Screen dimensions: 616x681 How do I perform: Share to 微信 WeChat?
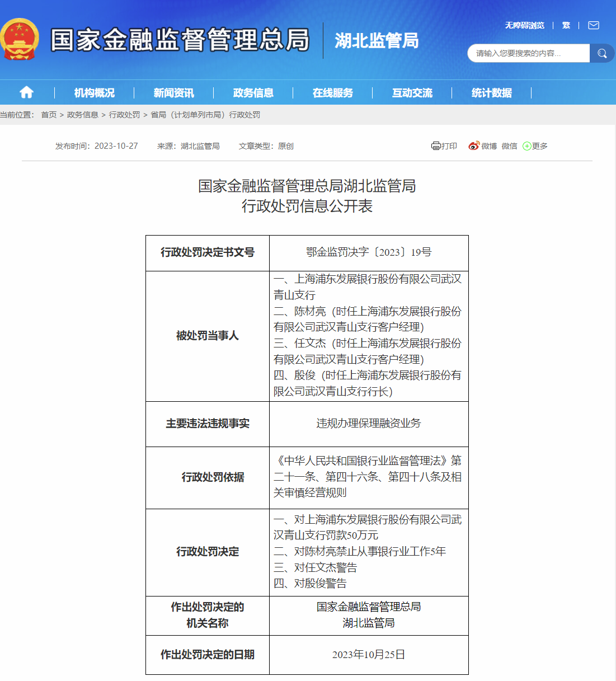click(x=509, y=146)
